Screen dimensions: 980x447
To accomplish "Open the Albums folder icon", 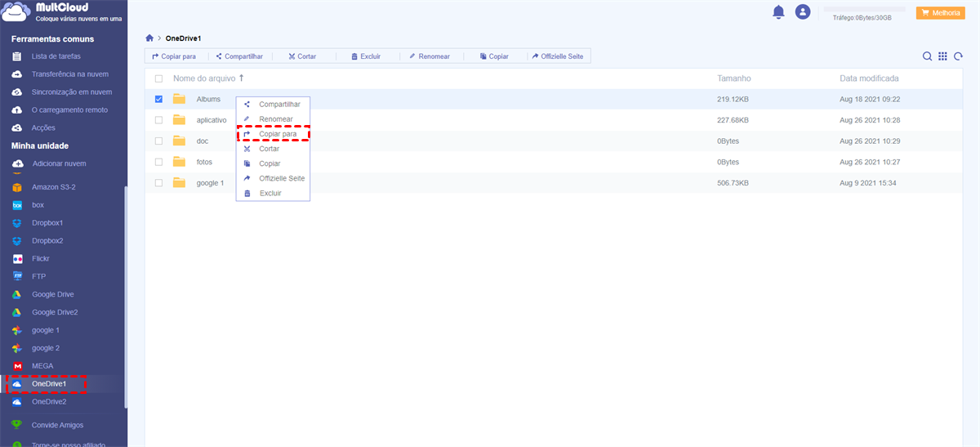I will click(179, 99).
